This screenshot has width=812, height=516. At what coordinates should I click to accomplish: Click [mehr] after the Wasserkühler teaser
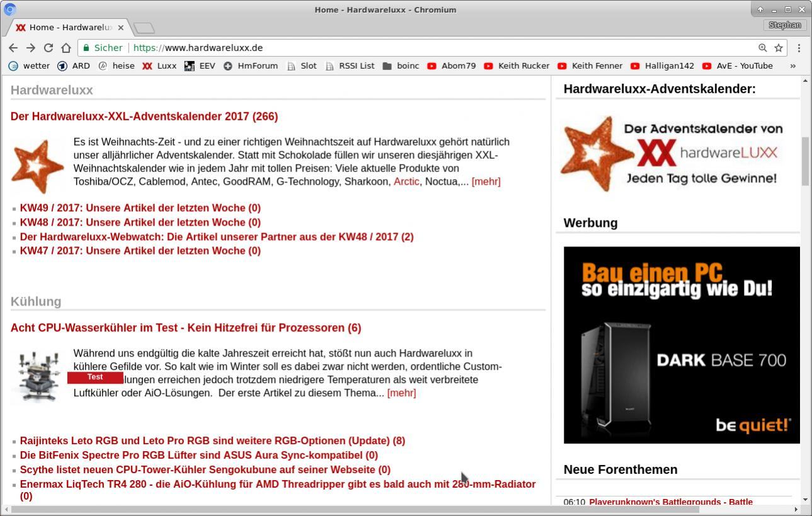[401, 393]
